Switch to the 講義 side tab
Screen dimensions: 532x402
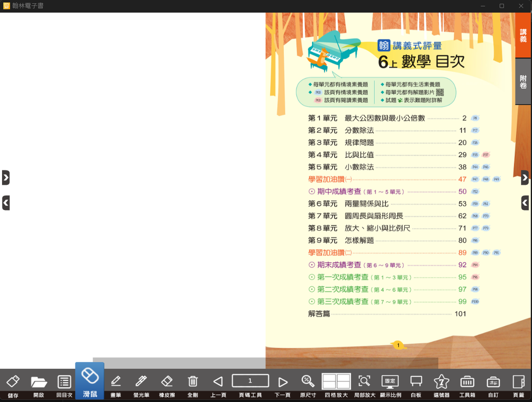[x=523, y=35]
